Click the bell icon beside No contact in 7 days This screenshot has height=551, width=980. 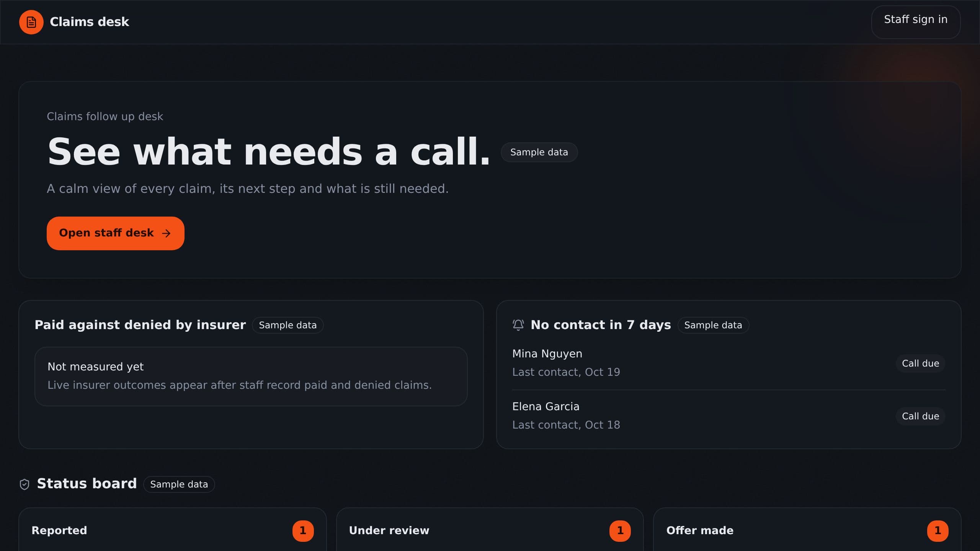point(518,325)
